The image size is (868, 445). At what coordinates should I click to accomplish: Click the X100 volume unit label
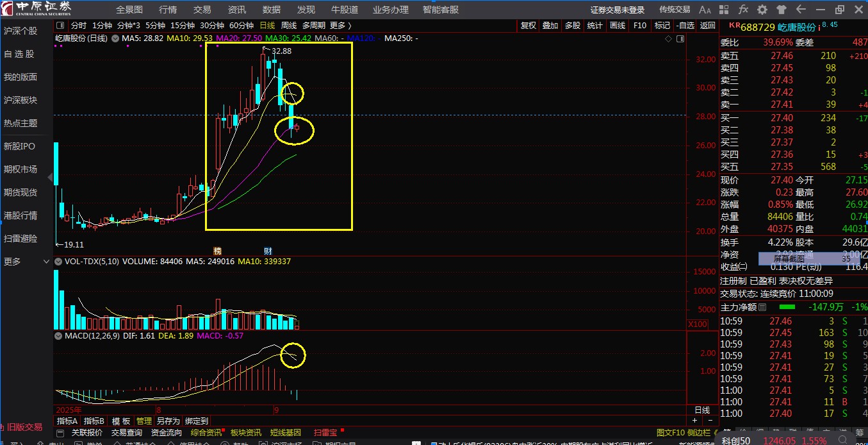coord(698,324)
